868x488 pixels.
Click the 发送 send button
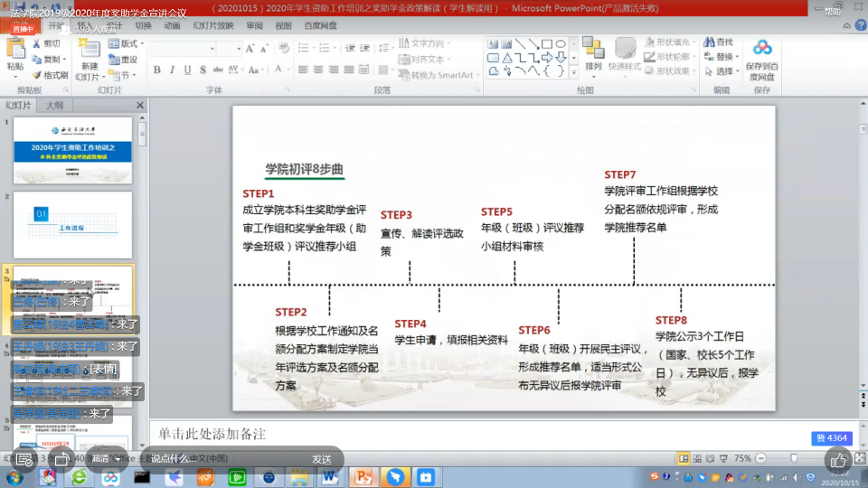(322, 459)
